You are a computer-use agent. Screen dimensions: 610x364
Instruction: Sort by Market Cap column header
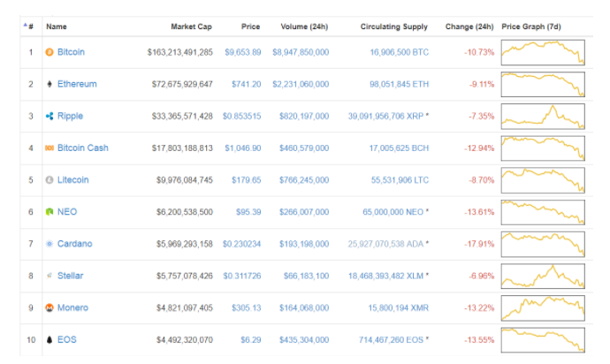(192, 27)
